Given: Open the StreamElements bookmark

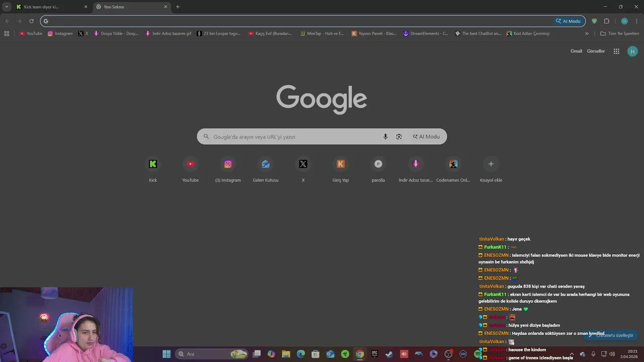Looking at the screenshot, I should coord(426,34).
